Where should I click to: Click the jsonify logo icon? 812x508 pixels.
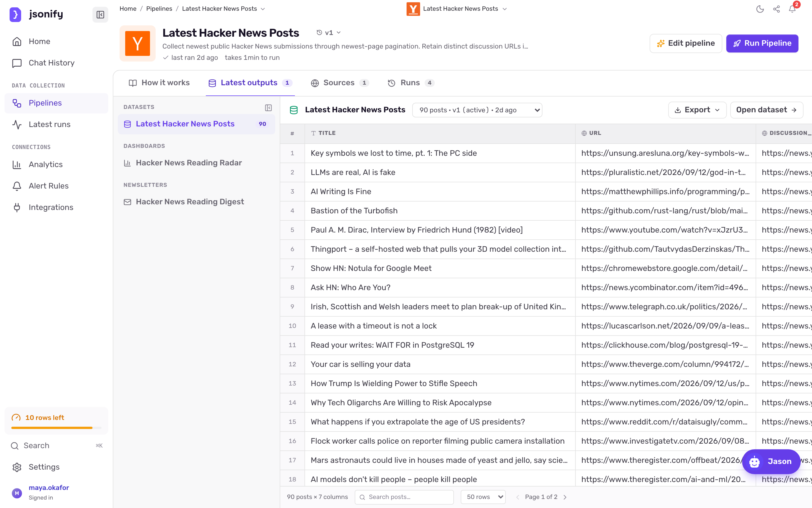tap(15, 14)
